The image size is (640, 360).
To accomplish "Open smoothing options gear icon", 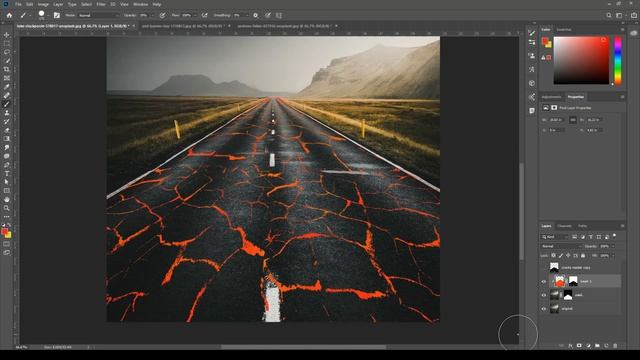I will (256, 15).
